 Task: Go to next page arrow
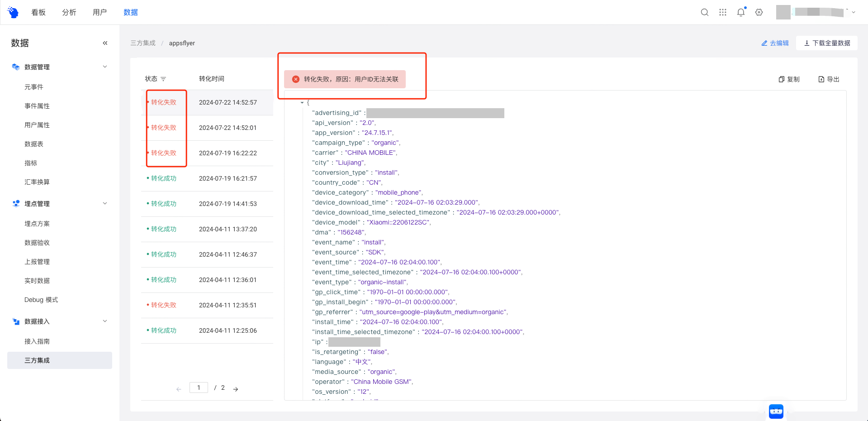236,389
